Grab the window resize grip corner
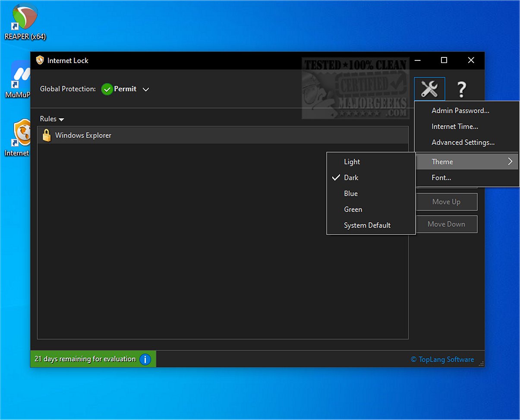520x420 pixels. click(x=481, y=363)
